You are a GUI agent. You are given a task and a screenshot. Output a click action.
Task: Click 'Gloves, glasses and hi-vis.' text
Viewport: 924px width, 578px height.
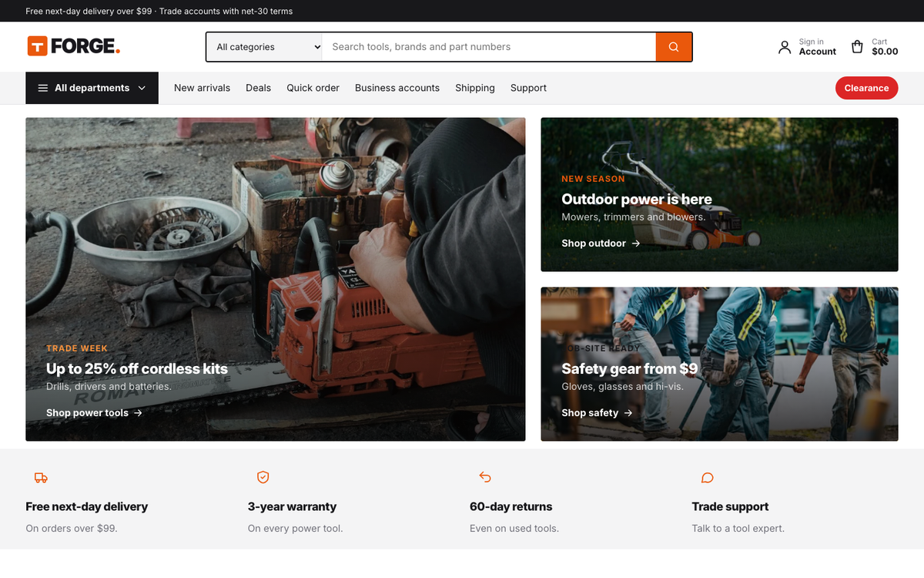coord(622,387)
